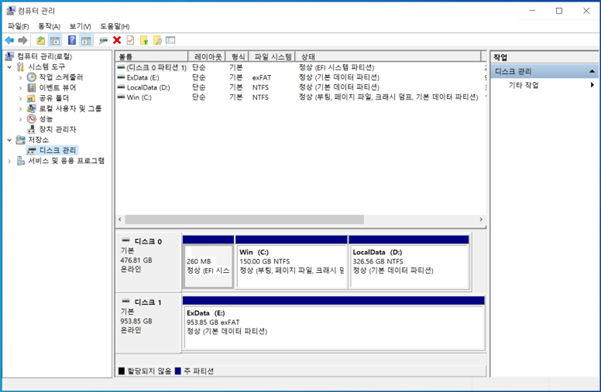Collapse the 저장소 node arrow

point(10,140)
